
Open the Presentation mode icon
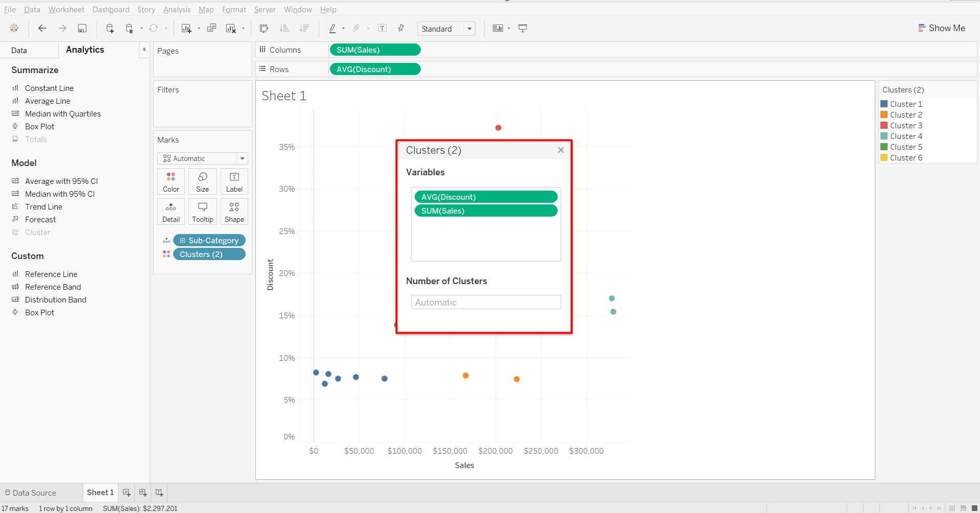coord(522,29)
